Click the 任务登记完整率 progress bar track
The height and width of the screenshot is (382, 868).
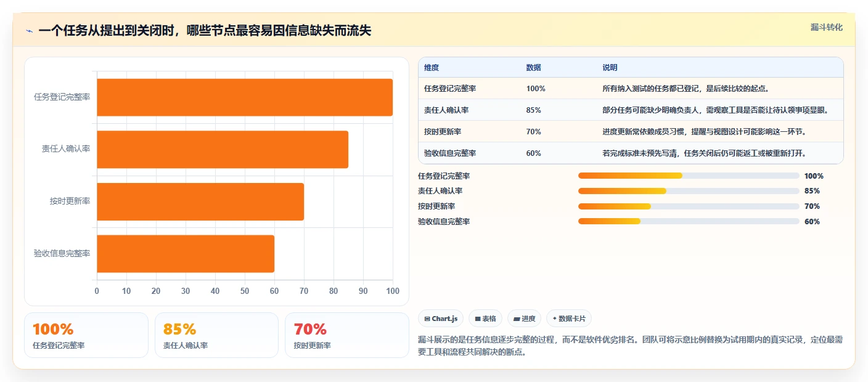[689, 176]
